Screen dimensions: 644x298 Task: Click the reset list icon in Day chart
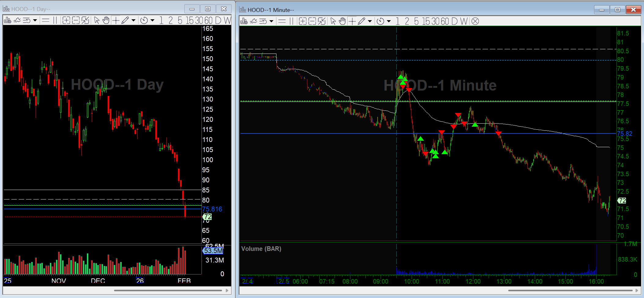pos(27,20)
